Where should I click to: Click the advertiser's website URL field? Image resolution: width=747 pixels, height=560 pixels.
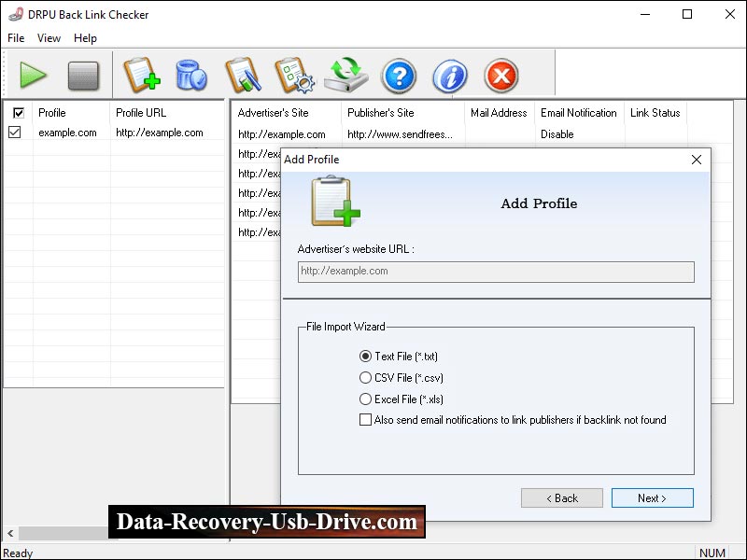point(495,272)
